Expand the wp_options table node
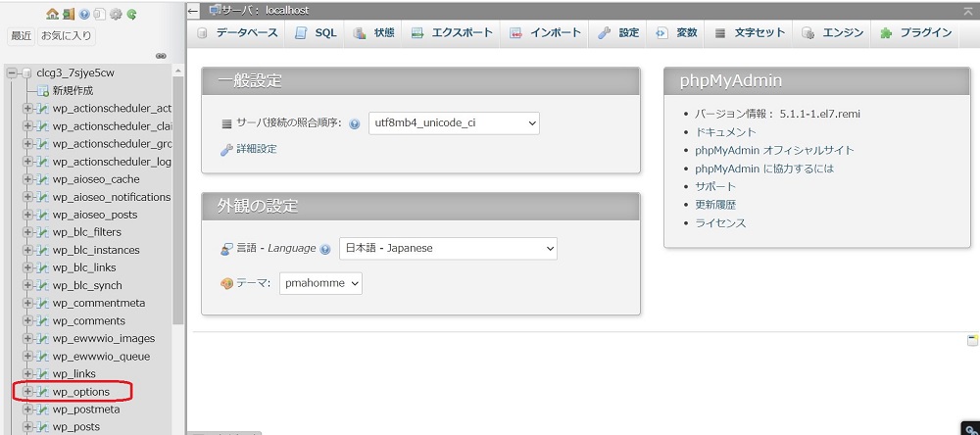The width and height of the screenshot is (980, 435). click(27, 392)
